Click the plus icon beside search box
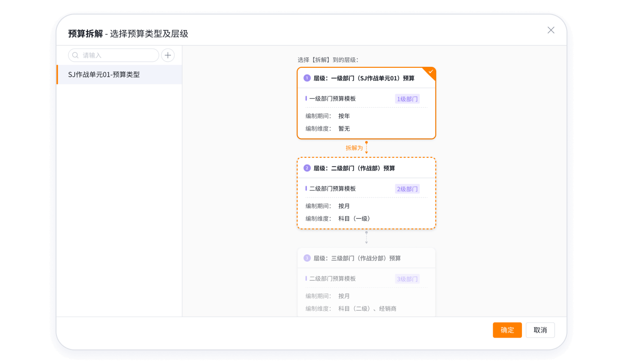 click(x=168, y=55)
